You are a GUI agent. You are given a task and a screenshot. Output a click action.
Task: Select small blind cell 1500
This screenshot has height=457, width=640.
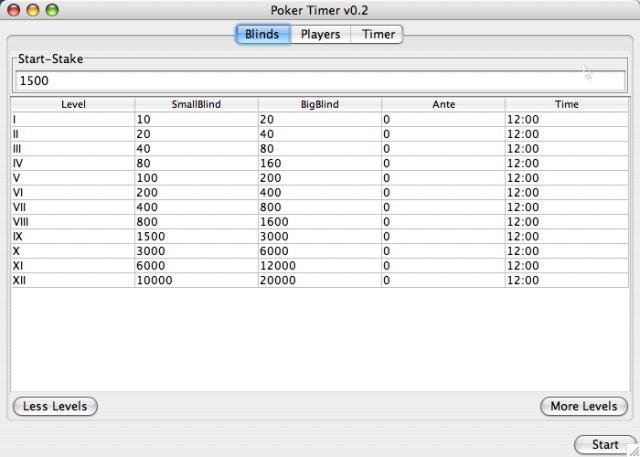[x=196, y=237]
